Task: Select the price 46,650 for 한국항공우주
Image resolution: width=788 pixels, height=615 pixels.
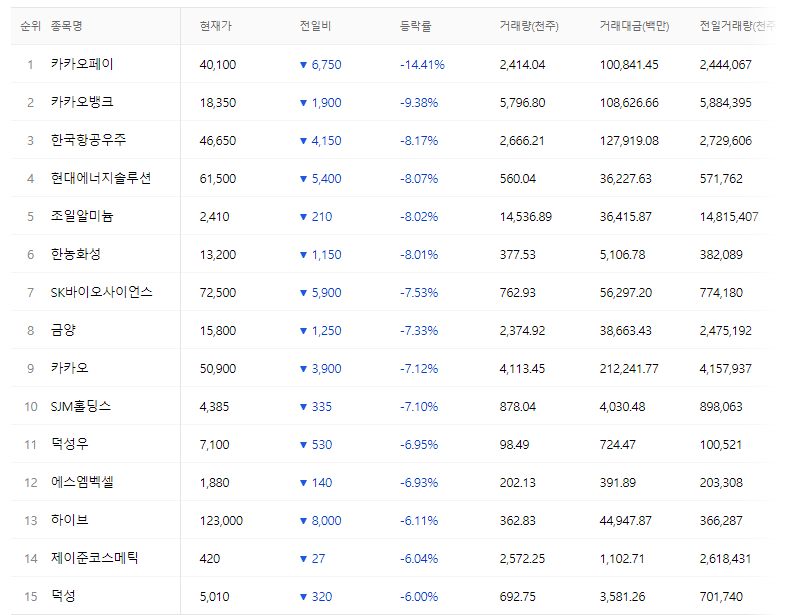Action: (x=218, y=141)
